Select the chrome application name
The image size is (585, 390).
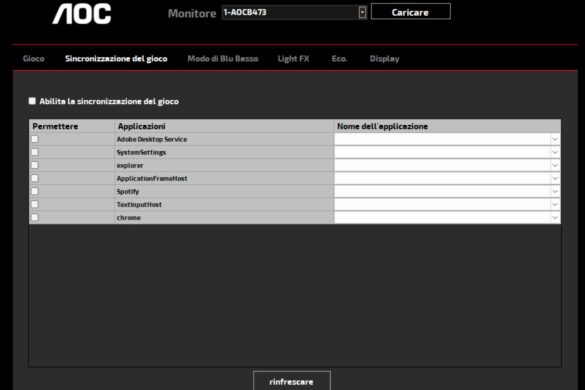pos(129,218)
